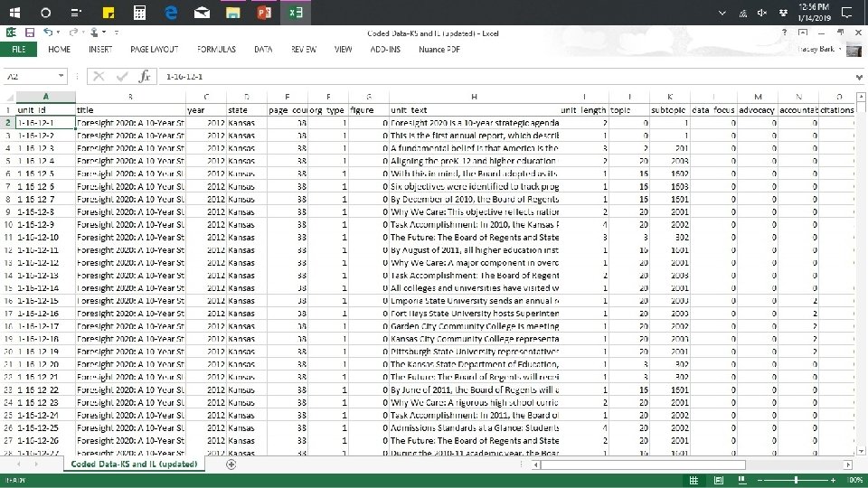Click zoom slider handle
This screenshot has width=868, height=488.
[796, 480]
